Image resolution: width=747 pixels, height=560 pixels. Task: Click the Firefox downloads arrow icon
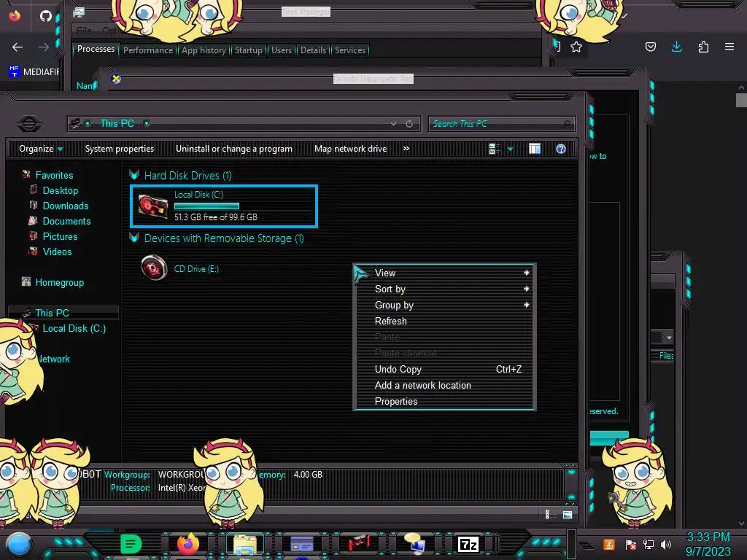coord(676,47)
